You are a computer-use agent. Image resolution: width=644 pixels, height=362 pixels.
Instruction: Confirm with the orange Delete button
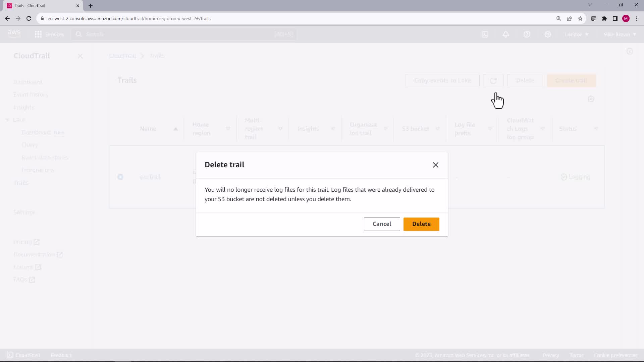(x=421, y=224)
